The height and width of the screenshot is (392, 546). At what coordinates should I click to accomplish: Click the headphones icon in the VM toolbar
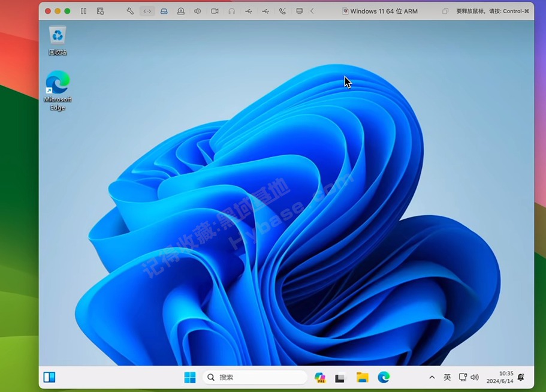coord(231,11)
